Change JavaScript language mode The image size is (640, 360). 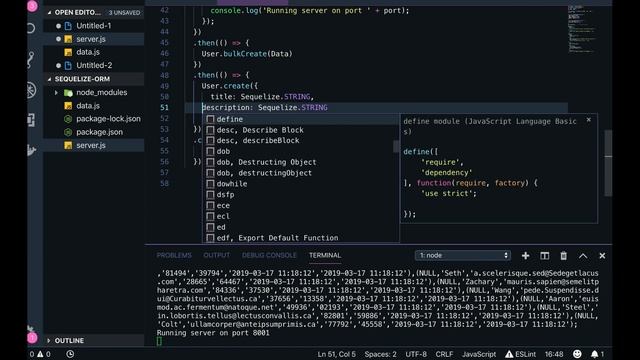pyautogui.click(x=479, y=354)
